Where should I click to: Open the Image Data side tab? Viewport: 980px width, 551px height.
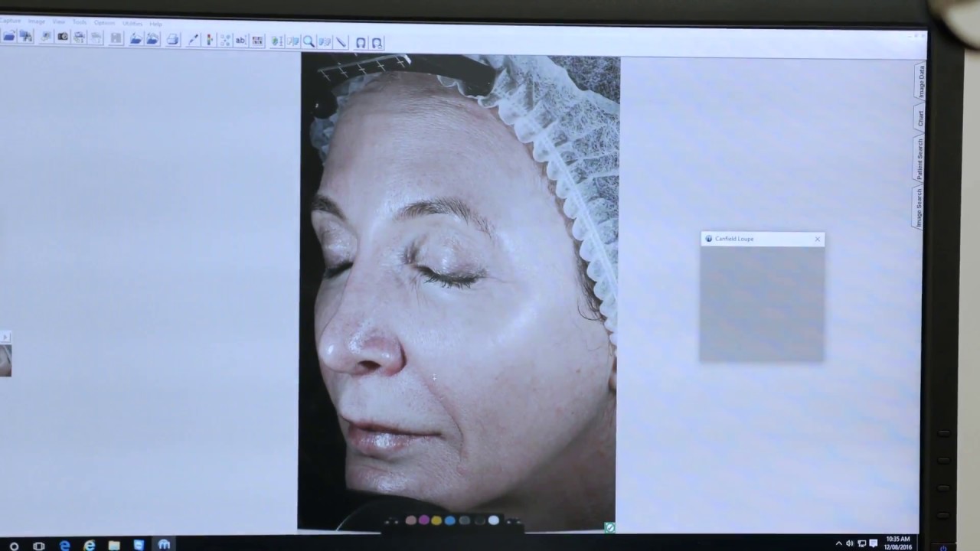click(920, 81)
